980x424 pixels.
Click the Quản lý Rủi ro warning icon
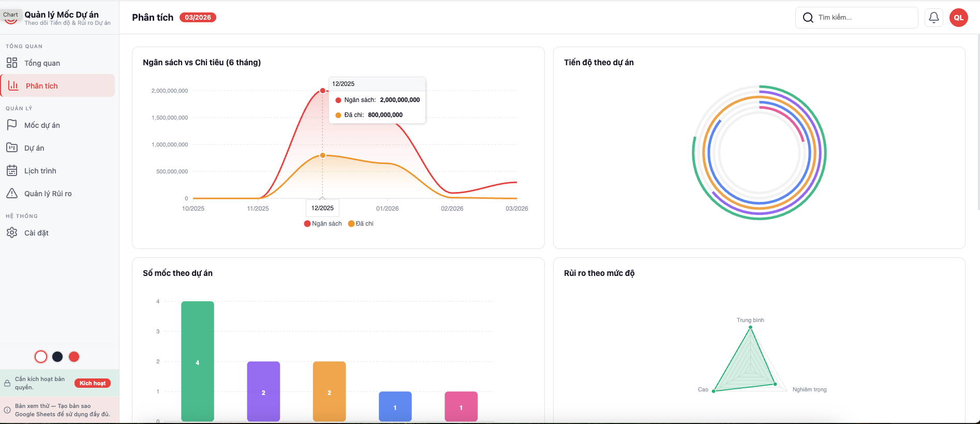[12, 193]
